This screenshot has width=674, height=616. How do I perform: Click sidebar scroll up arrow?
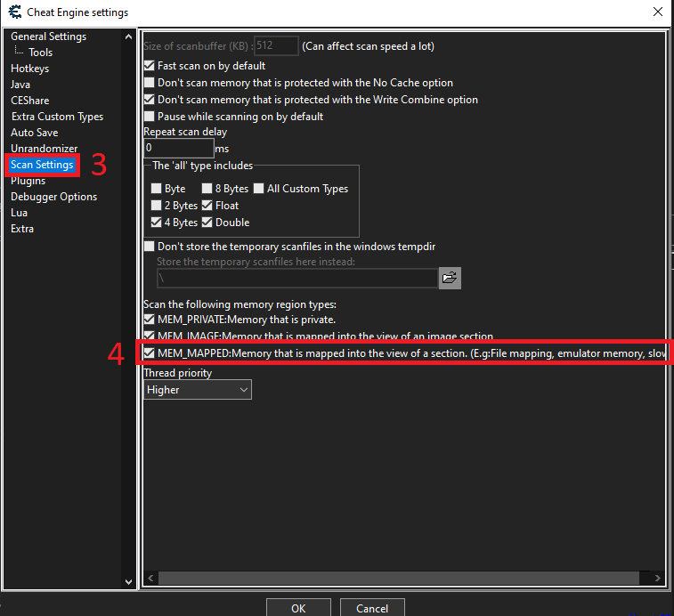coord(128,37)
